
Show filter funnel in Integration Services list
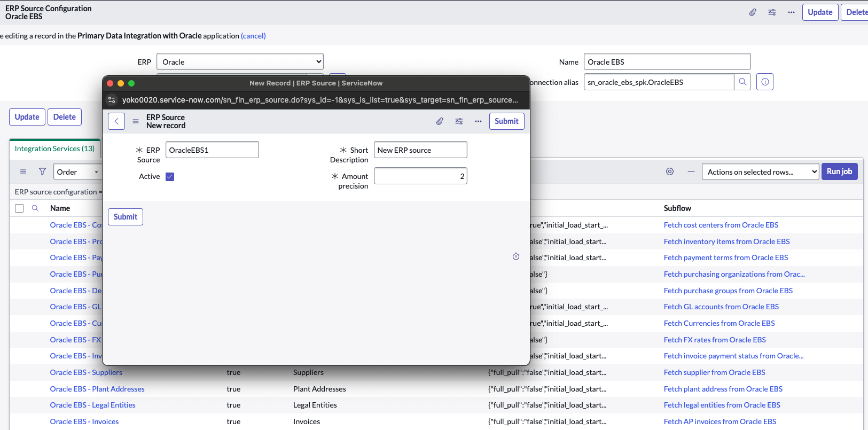pyautogui.click(x=42, y=171)
